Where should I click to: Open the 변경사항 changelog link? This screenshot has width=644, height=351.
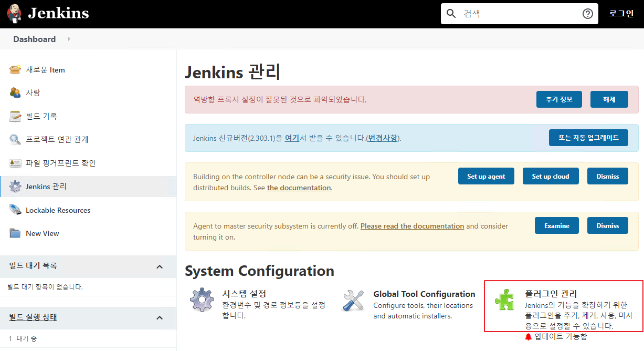pyautogui.click(x=383, y=138)
